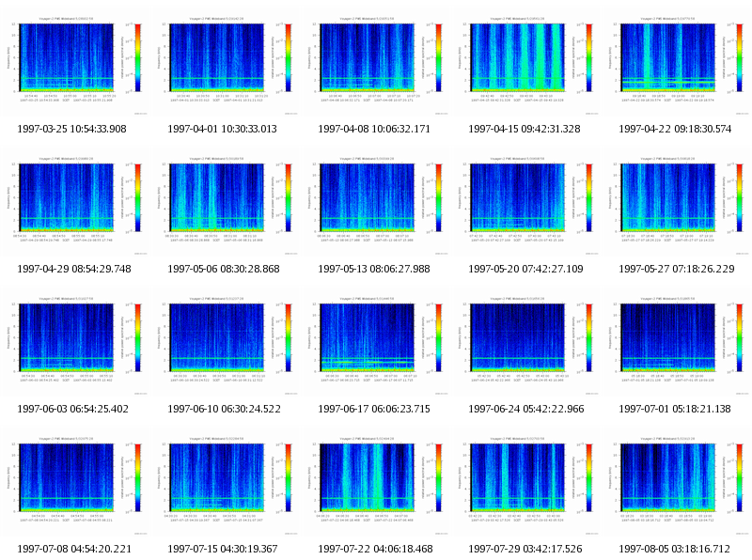This screenshot has width=752, height=560.
Task: Click the caption text 1997-07-15 04:30:19.367
Action: (x=222, y=549)
